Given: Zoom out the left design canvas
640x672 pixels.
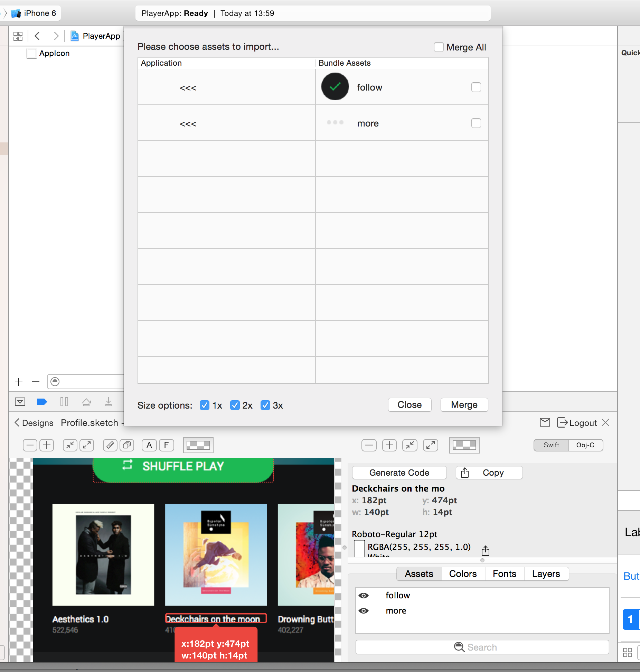Looking at the screenshot, I should (x=30, y=445).
